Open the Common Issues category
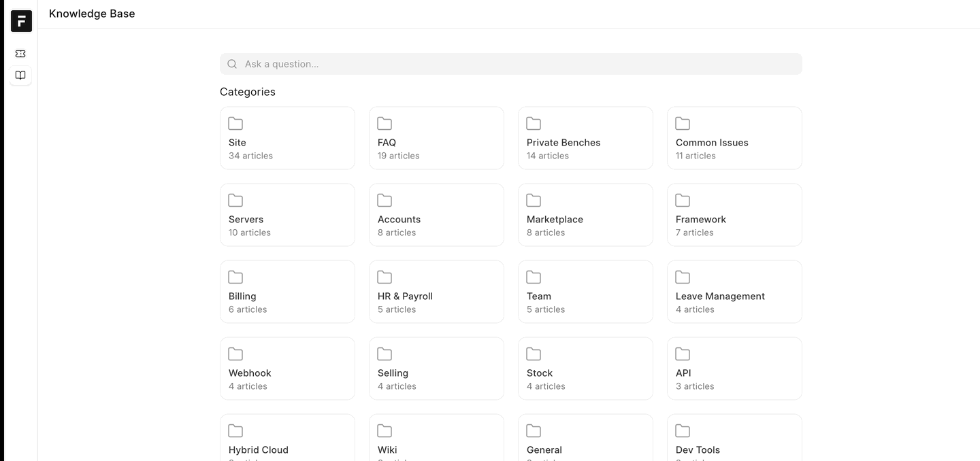Viewport: 980px width, 461px height. click(734, 137)
